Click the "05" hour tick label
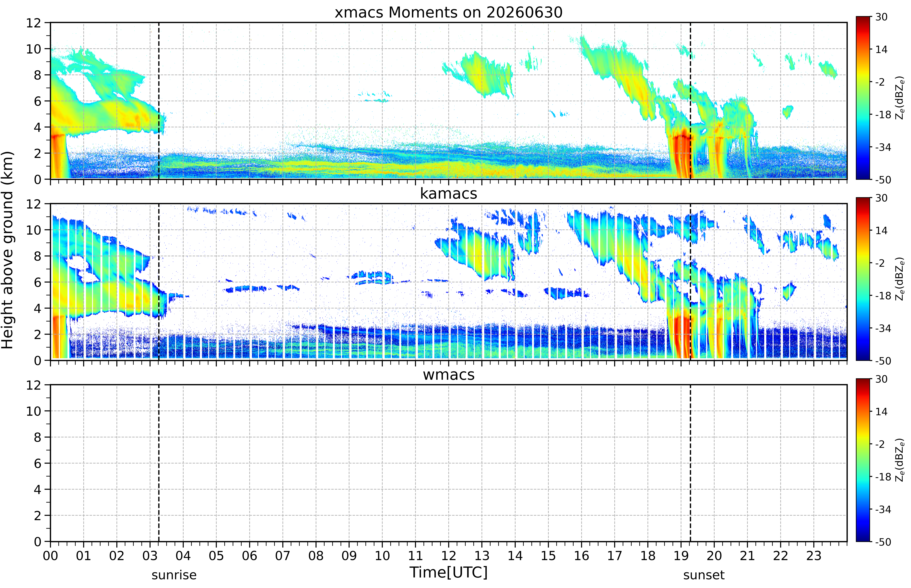Image resolution: width=911 pixels, height=588 pixels. pos(216,556)
